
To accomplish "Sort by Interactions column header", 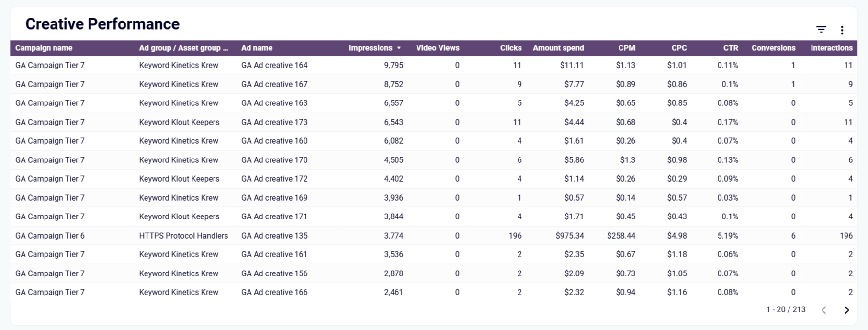I will click(832, 48).
